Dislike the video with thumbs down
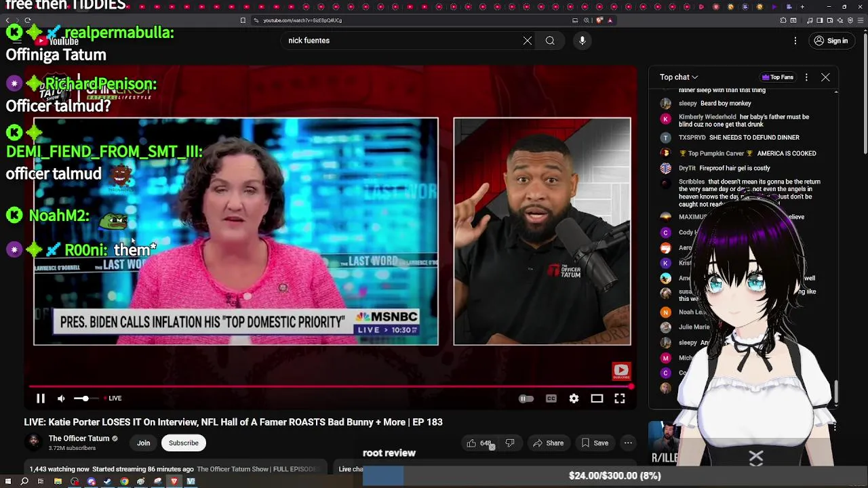Image resolution: width=868 pixels, height=488 pixels. click(510, 443)
